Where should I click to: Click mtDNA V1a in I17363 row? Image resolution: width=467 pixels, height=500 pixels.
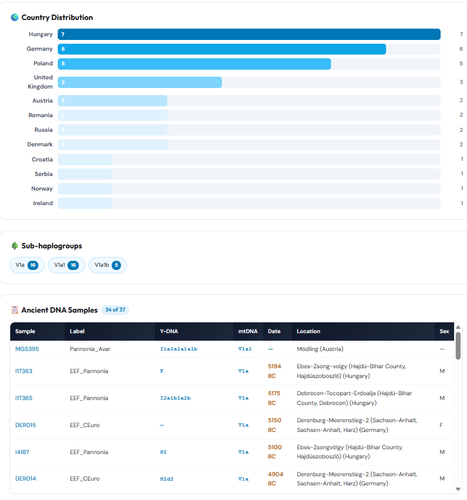243,371
